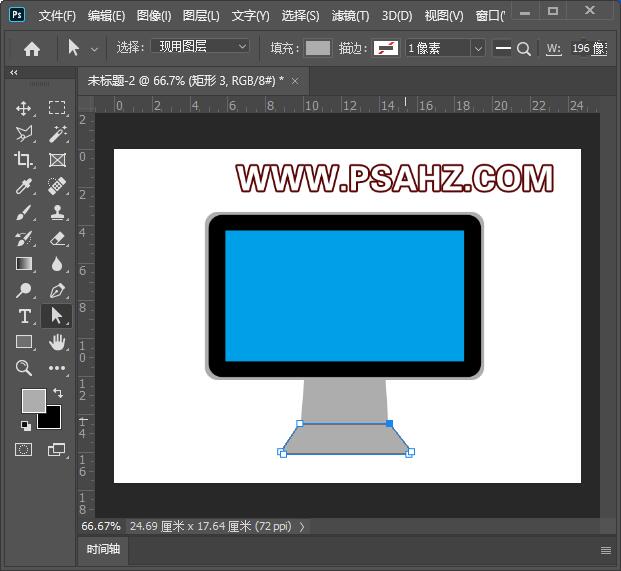This screenshot has width=621, height=571.
Task: Collapse the toolbox with double arrows
Action: [14, 72]
